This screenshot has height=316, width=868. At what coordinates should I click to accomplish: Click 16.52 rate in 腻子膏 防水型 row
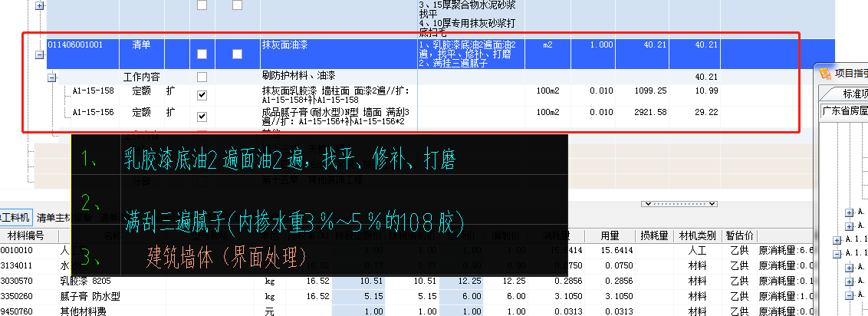click(317, 296)
